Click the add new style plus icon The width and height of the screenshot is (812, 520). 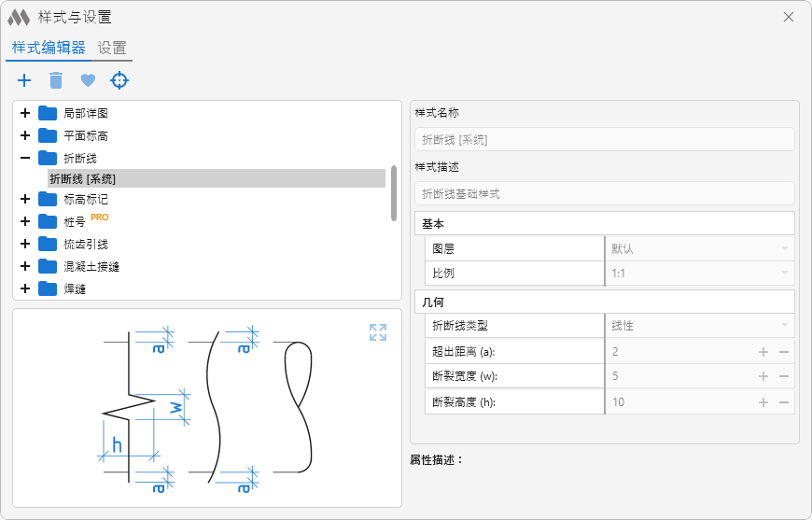(x=24, y=80)
